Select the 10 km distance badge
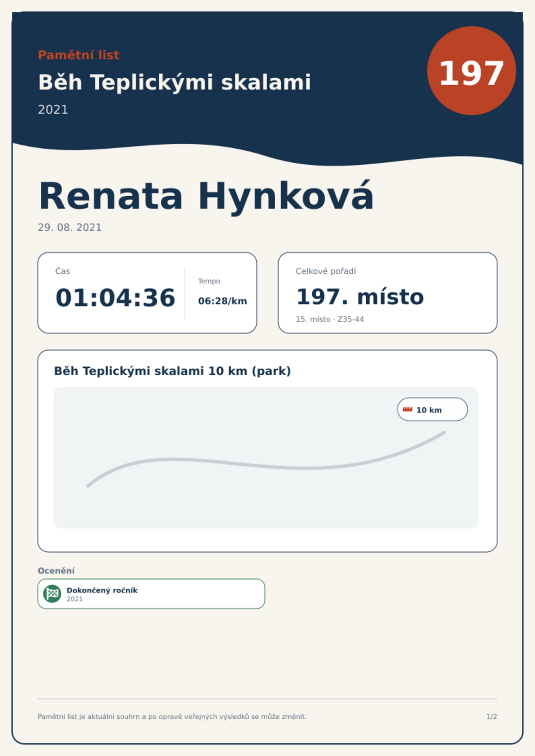The width and height of the screenshot is (535, 756). click(x=432, y=409)
